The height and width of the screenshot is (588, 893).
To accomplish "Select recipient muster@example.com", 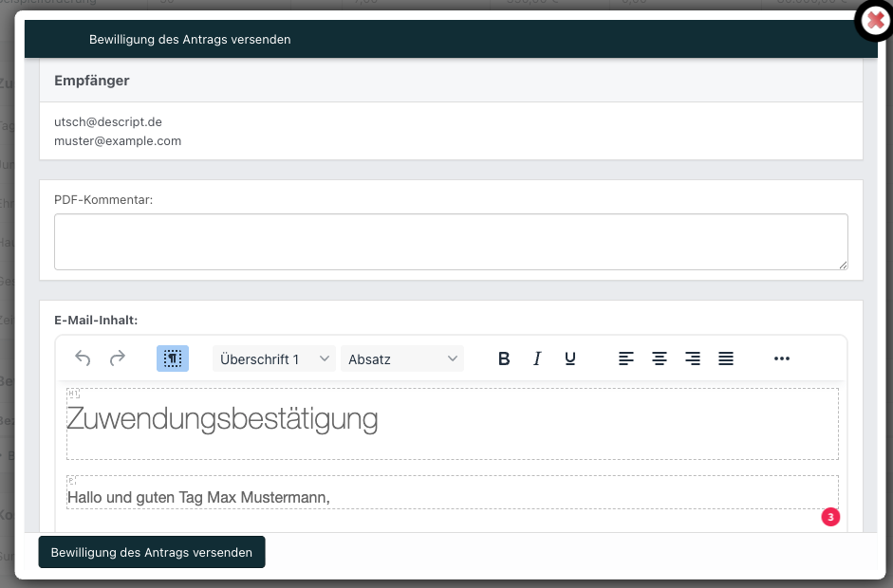I will (118, 141).
